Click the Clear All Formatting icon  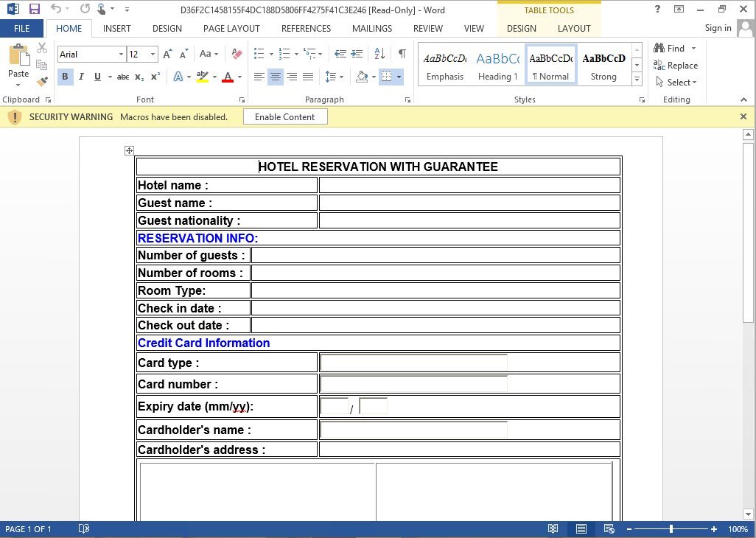tap(237, 55)
